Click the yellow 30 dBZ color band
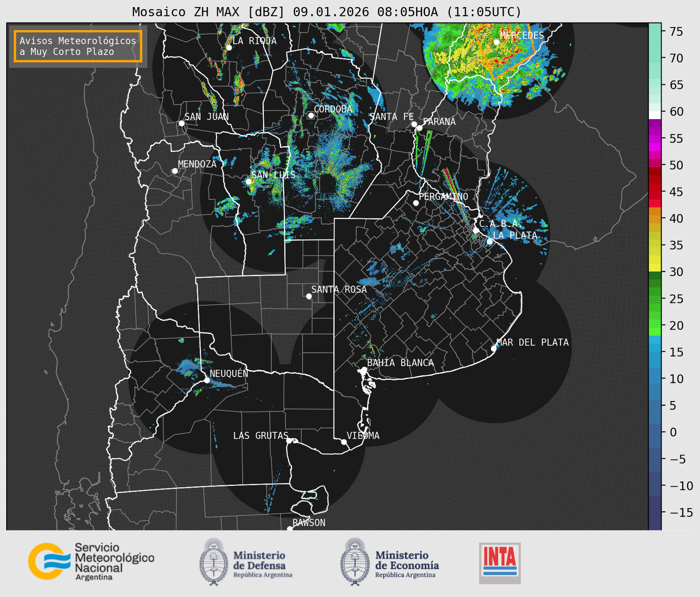The width and height of the screenshot is (700, 597). (654, 267)
